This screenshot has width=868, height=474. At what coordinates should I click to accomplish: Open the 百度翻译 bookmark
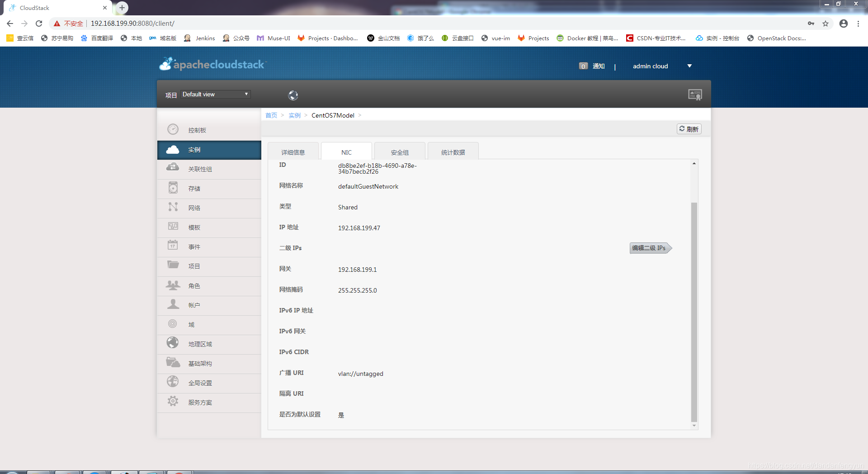click(97, 38)
